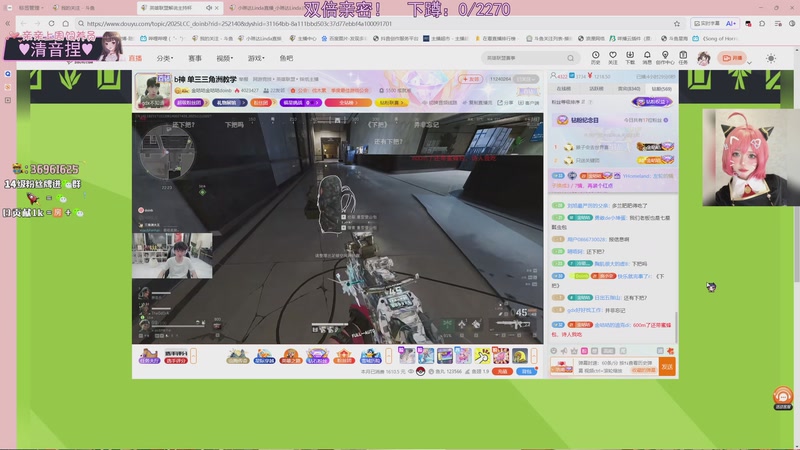Click the client (客户端) link

click(529, 103)
